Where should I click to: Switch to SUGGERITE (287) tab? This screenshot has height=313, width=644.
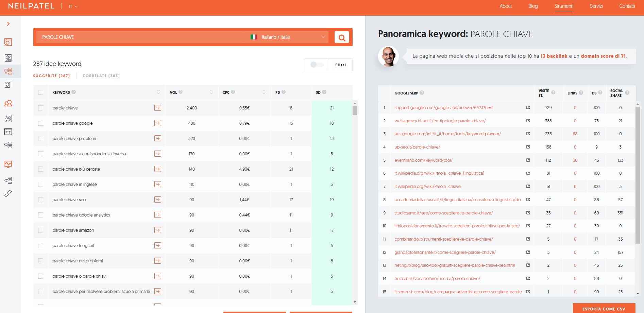pyautogui.click(x=51, y=76)
